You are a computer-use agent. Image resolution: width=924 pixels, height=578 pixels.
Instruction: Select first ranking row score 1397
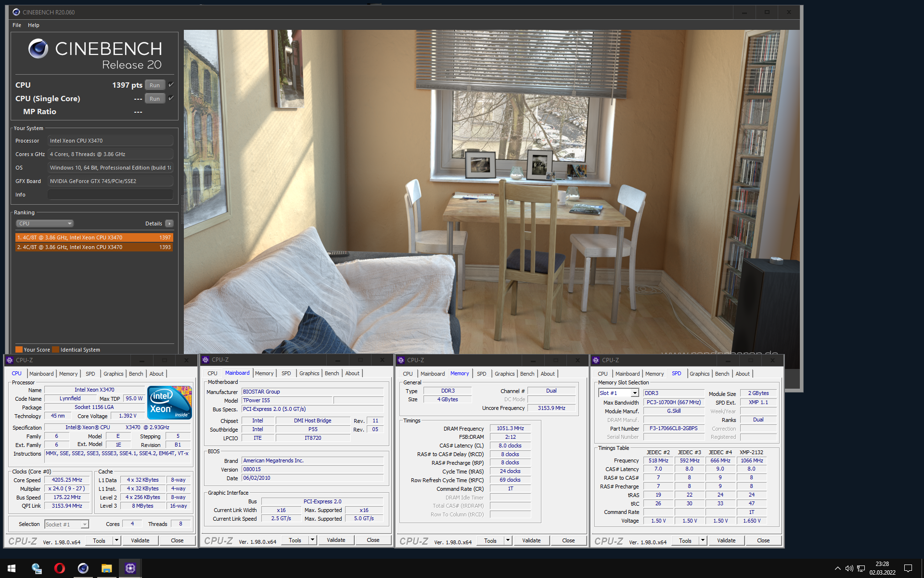pos(94,237)
